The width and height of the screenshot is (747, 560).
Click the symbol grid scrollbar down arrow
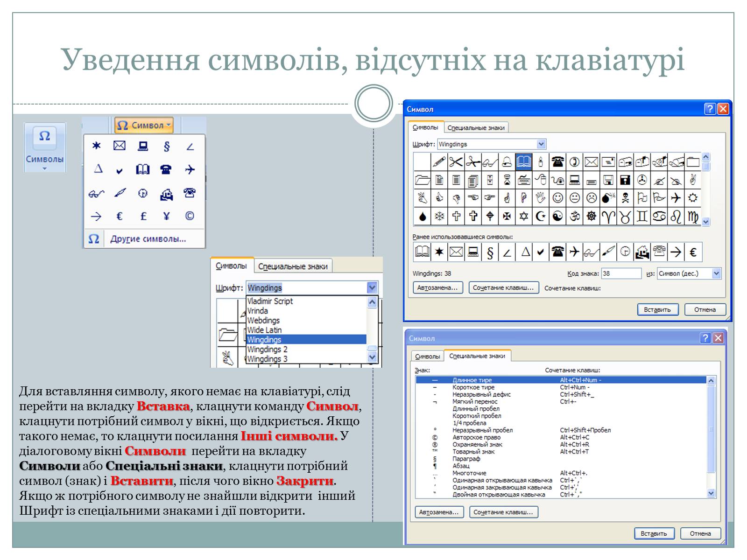(x=706, y=222)
